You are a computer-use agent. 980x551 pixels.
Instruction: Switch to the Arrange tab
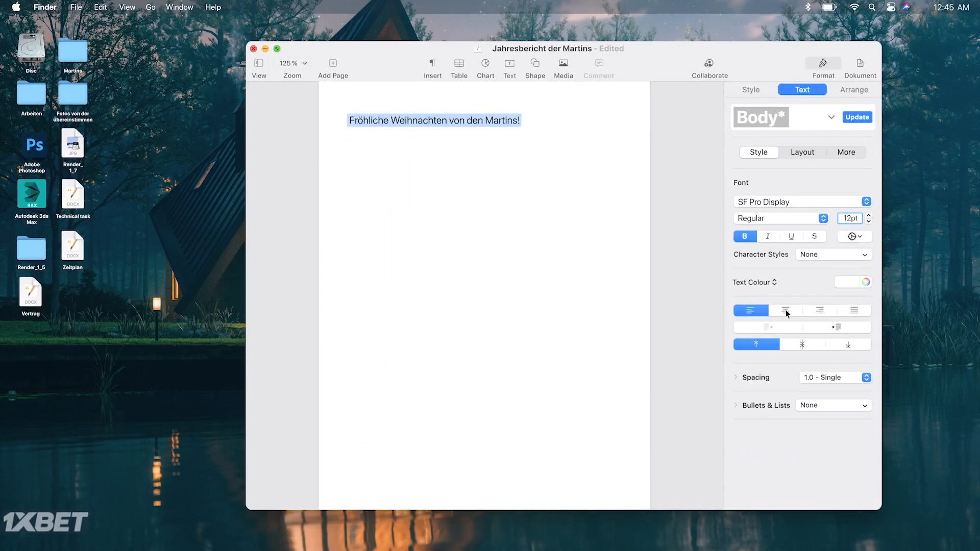pos(853,90)
